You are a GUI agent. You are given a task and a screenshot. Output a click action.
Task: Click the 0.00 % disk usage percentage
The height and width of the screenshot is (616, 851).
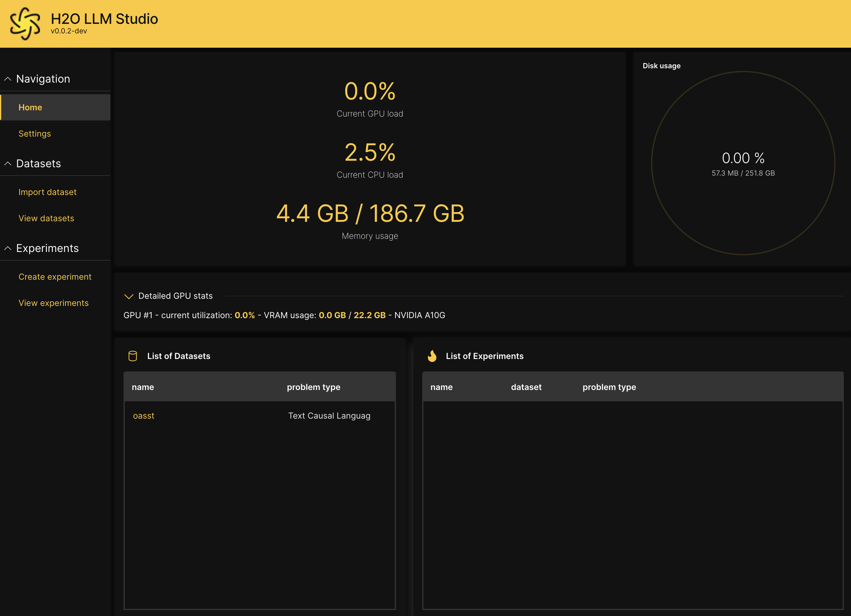[743, 158]
